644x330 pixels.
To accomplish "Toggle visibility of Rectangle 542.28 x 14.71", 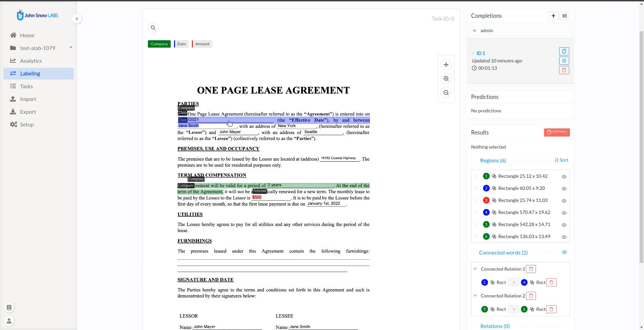I will point(564,225).
